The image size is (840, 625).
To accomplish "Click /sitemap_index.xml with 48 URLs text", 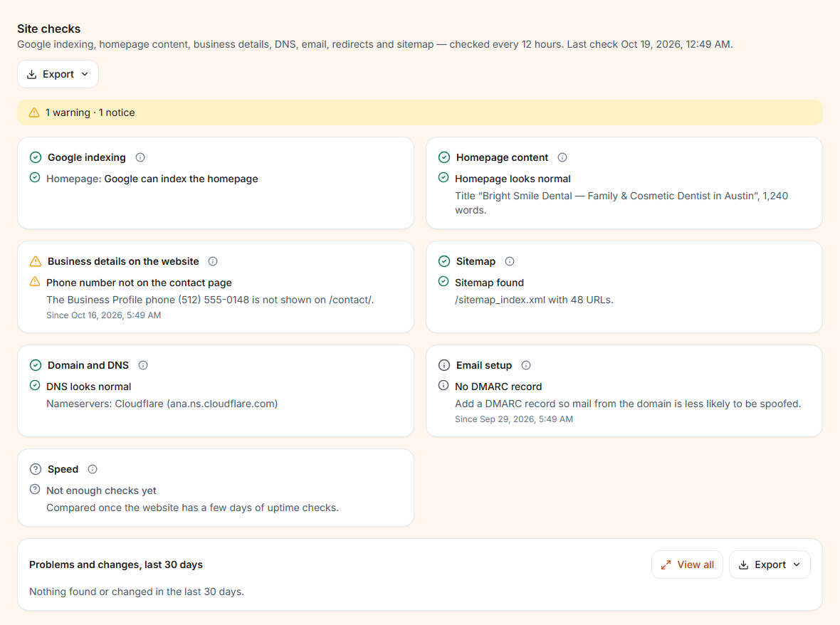I will 534,300.
